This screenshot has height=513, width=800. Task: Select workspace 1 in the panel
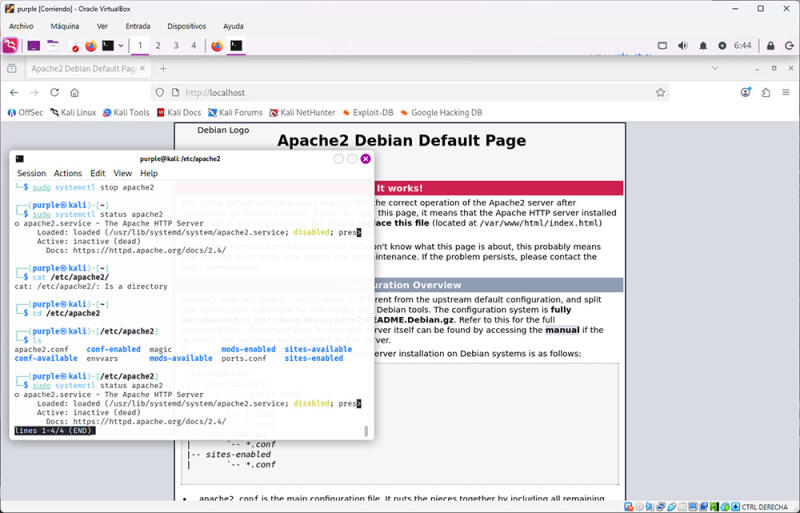coord(140,45)
